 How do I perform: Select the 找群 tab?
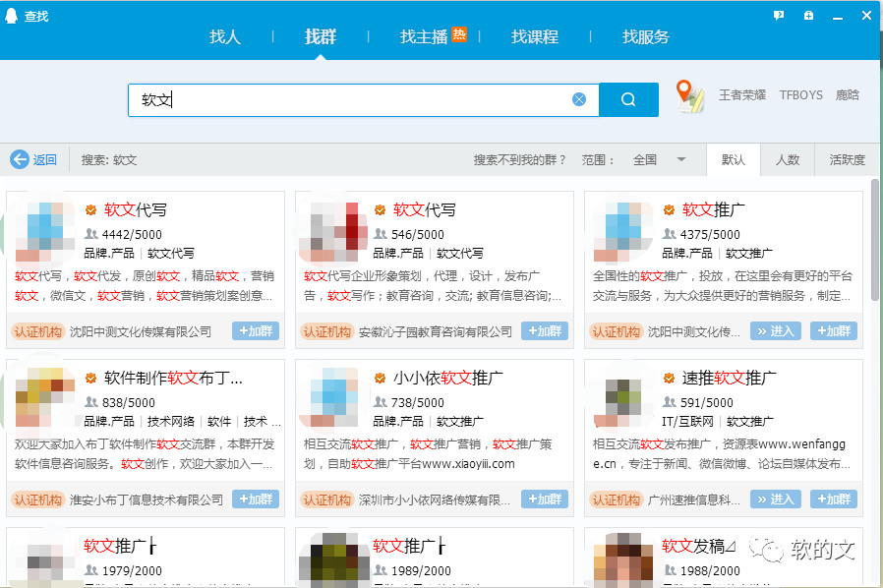(x=321, y=37)
